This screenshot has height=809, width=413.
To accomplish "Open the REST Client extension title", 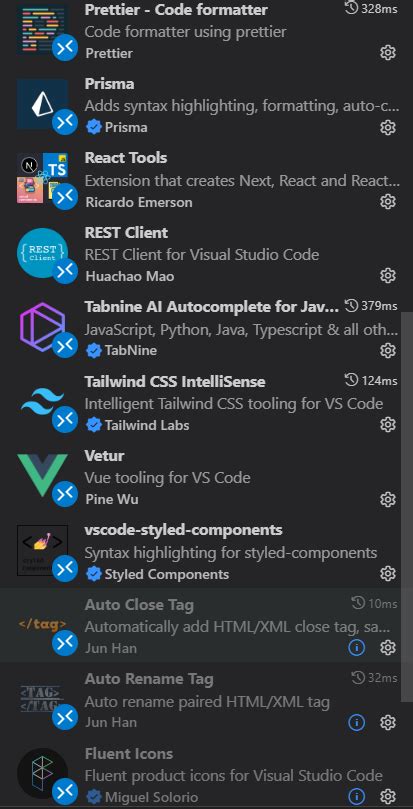I will 126,232.
